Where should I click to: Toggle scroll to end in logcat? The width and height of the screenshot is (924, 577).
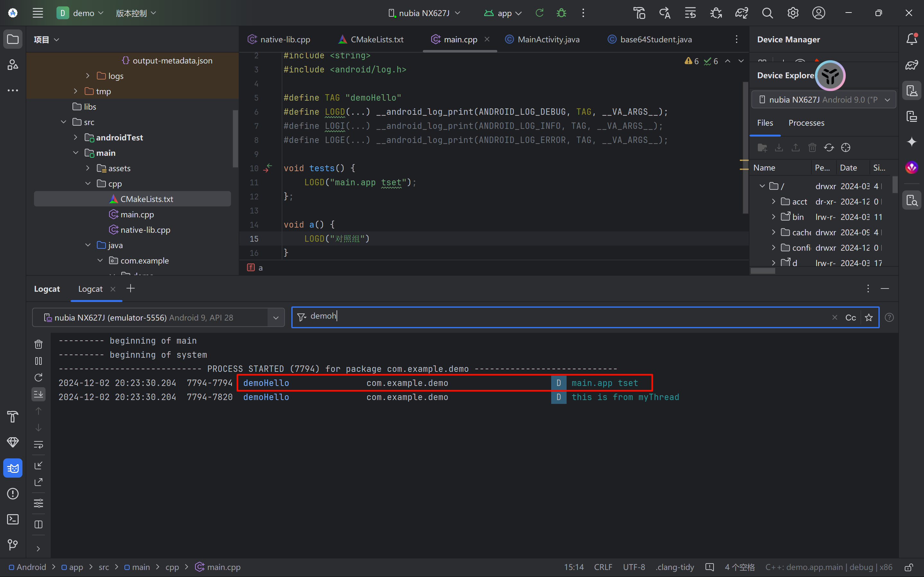tap(38, 394)
